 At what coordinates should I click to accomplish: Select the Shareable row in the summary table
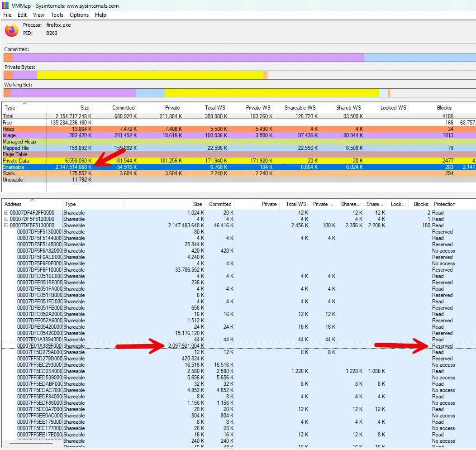[x=239, y=167]
